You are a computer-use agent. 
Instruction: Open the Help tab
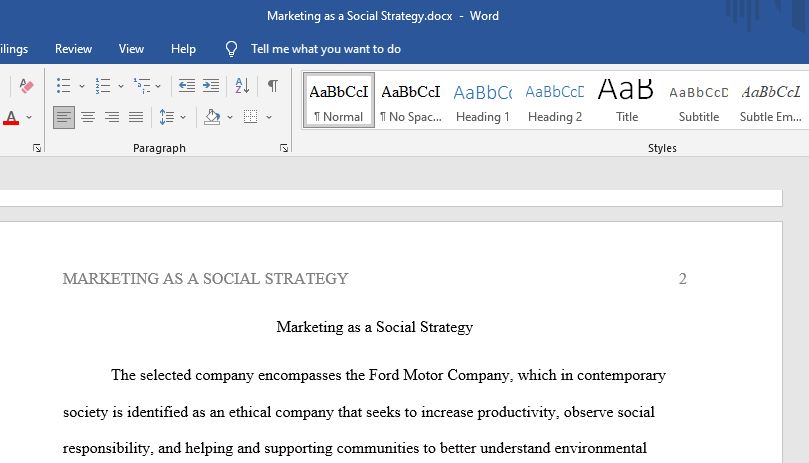click(x=183, y=49)
